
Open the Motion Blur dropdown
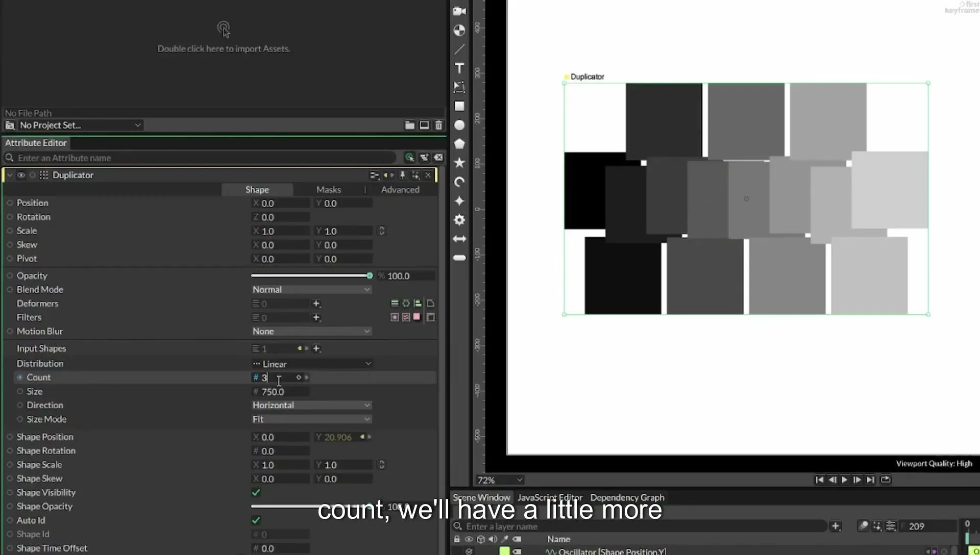311,331
